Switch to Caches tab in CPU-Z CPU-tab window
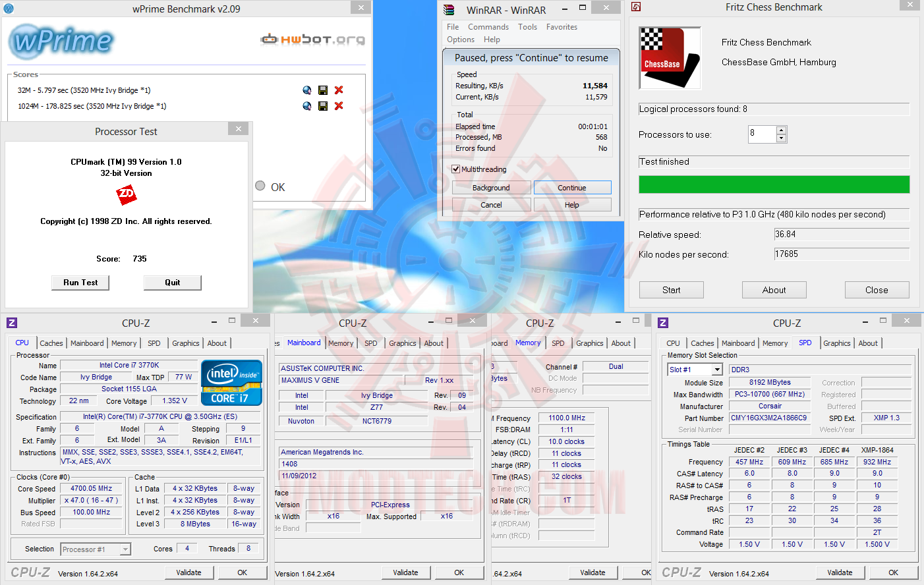The height and width of the screenshot is (585, 924). 51,343
